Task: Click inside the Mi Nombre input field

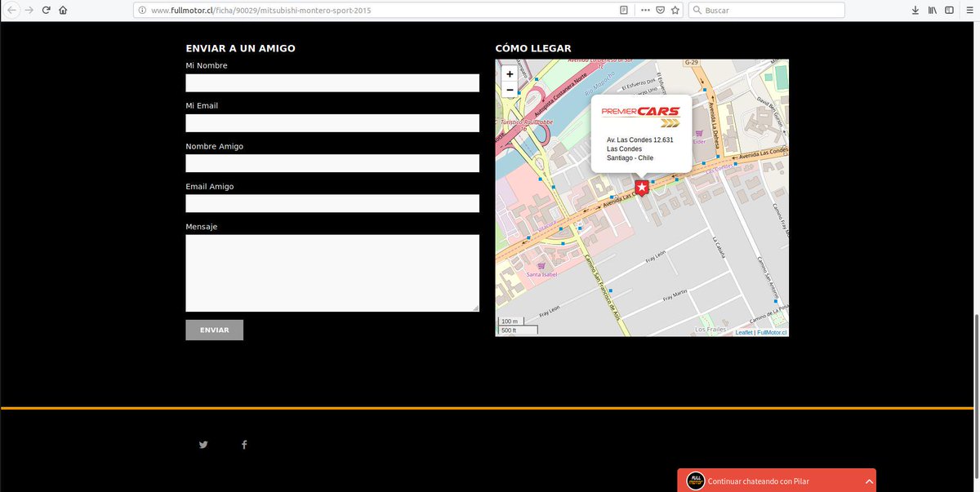Action: pos(332,82)
